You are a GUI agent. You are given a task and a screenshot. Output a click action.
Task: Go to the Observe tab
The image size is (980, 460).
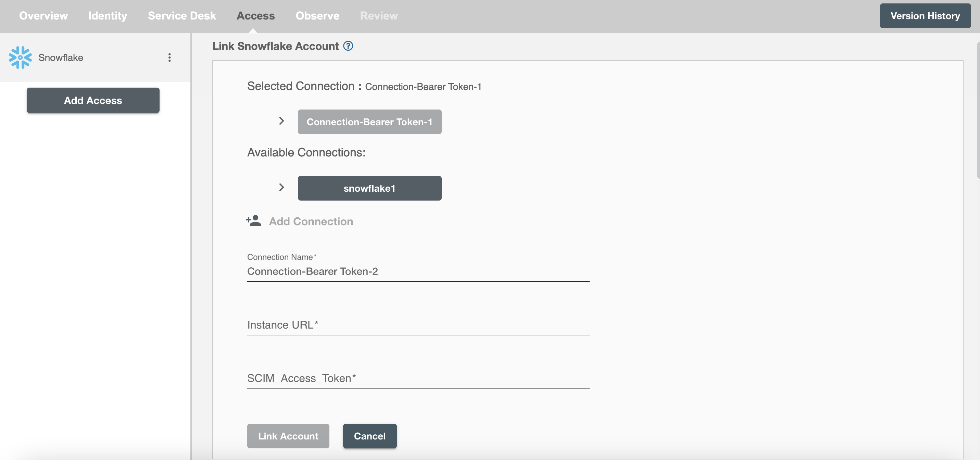(x=317, y=16)
